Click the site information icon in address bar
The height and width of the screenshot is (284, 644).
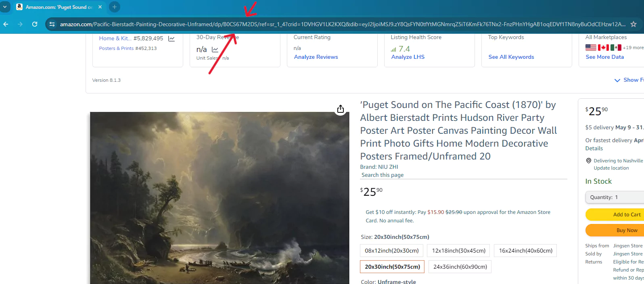[52, 24]
